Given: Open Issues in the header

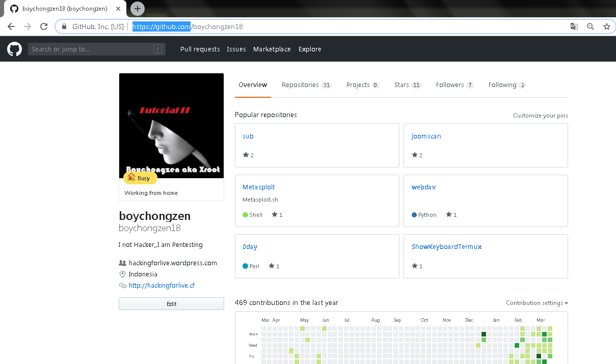Looking at the screenshot, I should pos(236,49).
